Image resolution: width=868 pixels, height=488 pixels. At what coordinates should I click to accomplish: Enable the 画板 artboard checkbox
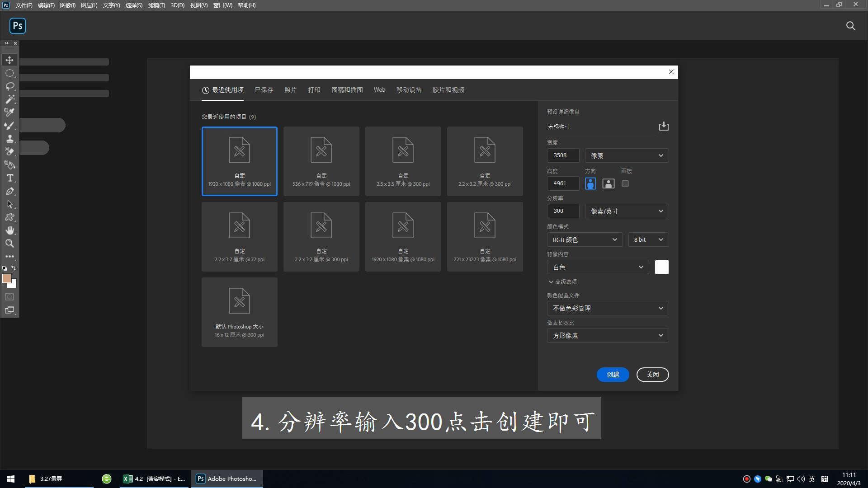pyautogui.click(x=625, y=183)
